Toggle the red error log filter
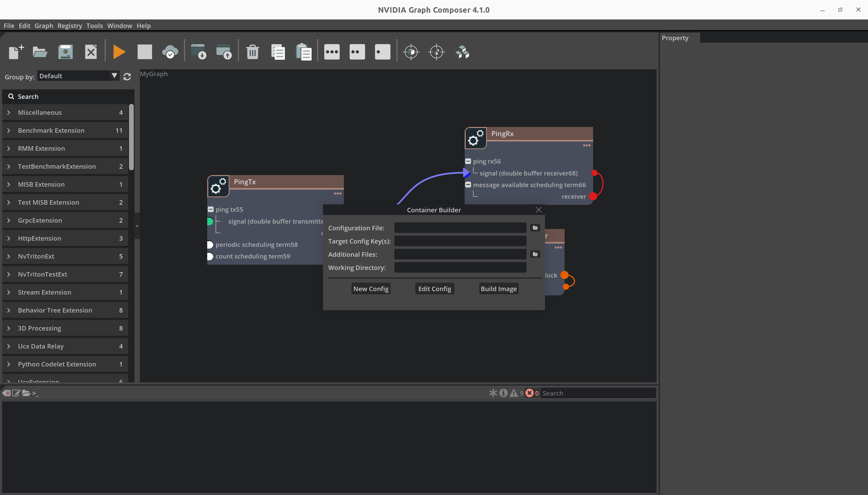The height and width of the screenshot is (495, 868). [x=529, y=393]
